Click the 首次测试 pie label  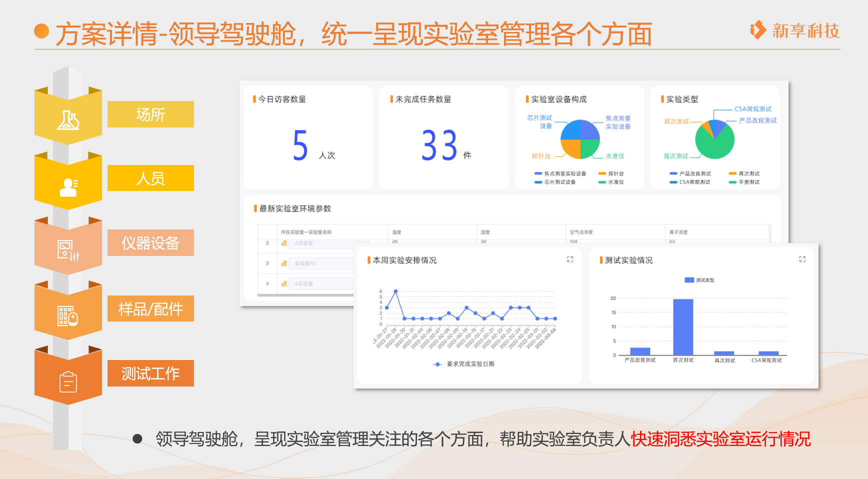point(675,156)
